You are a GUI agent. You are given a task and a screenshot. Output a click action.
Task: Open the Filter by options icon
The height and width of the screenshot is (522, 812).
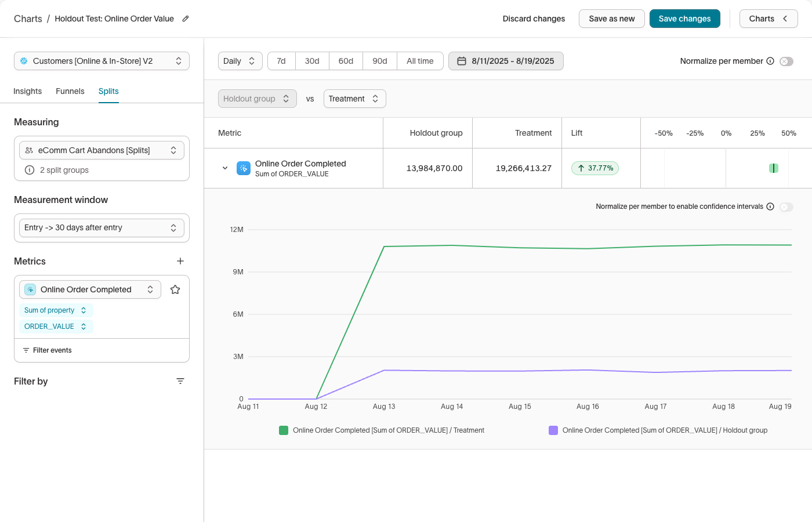click(x=180, y=381)
